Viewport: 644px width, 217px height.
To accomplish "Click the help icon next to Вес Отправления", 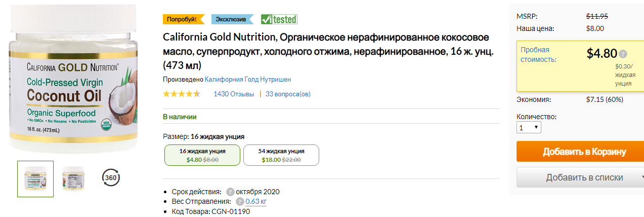I will (240, 202).
